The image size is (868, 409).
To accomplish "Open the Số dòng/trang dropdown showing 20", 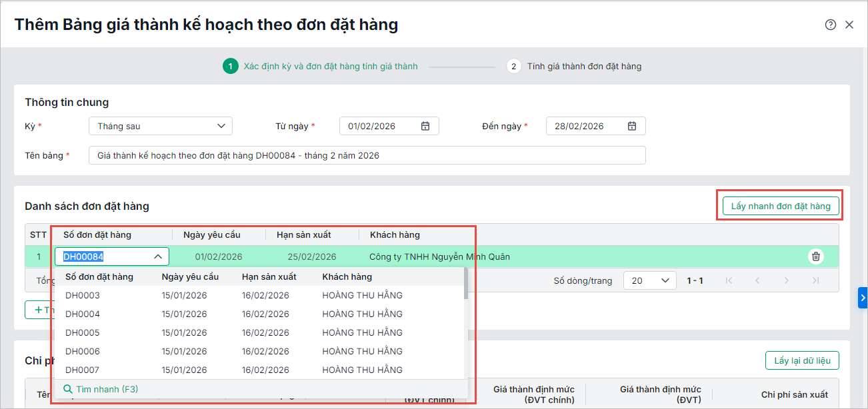I will tap(650, 280).
